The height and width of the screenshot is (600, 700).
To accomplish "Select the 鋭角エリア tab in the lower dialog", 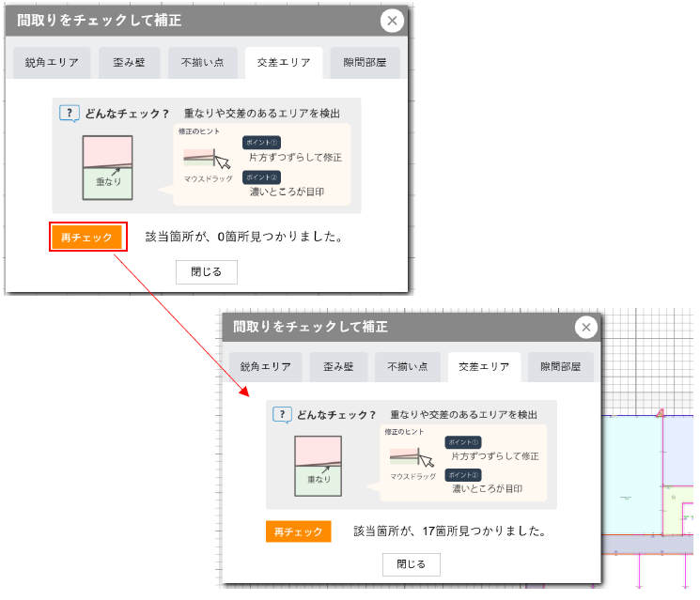I will [265, 367].
